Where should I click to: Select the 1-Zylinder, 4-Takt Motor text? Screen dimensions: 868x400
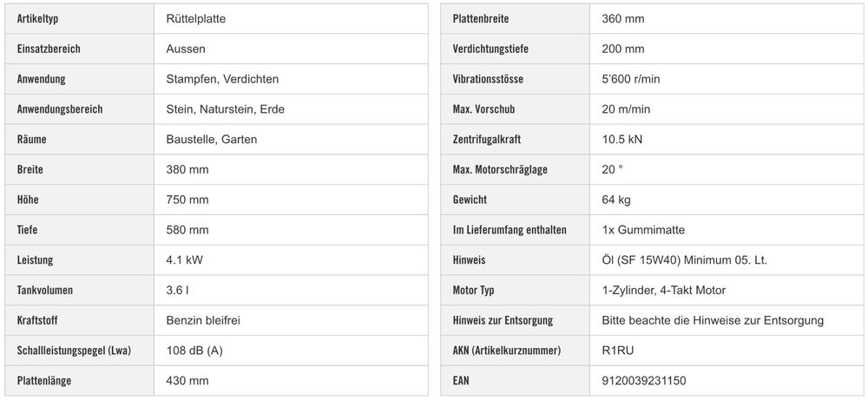[664, 291]
